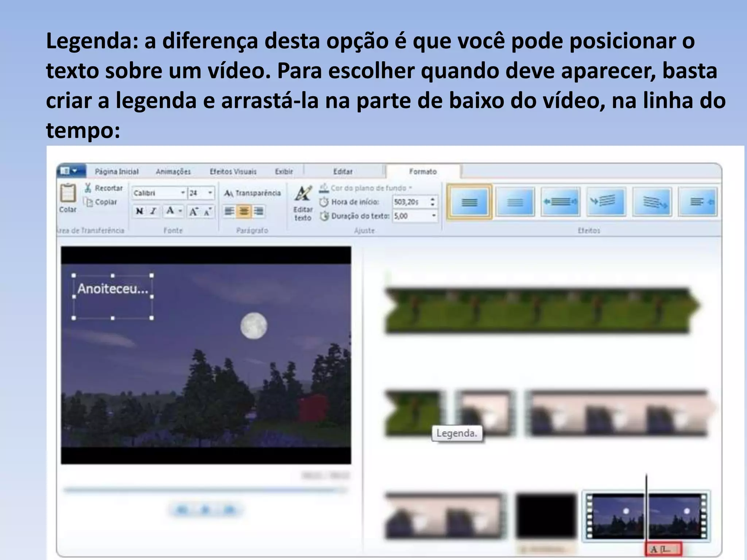747x560 pixels.
Task: Increase font size with grow icon
Action: [194, 211]
